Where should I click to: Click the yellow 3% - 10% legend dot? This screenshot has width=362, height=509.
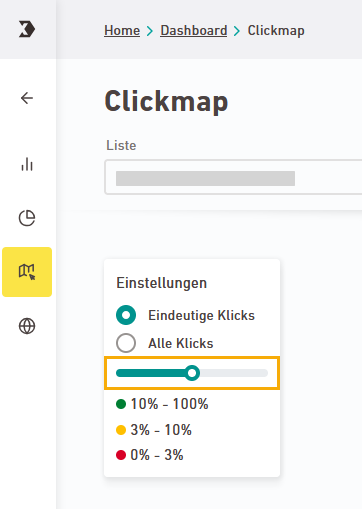121,430
